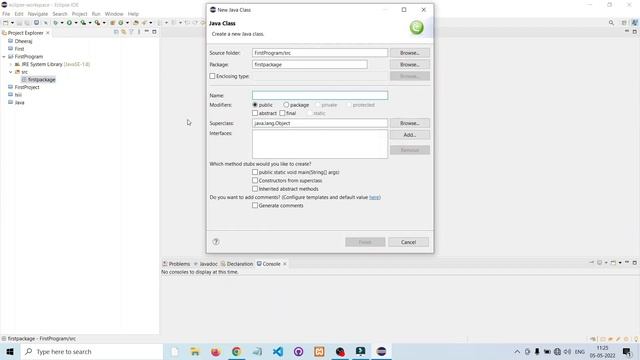Image resolution: width=640 pixels, height=360 pixels.
Task: Open the New toolbar dropdown arrow
Action: click(x=12, y=23)
